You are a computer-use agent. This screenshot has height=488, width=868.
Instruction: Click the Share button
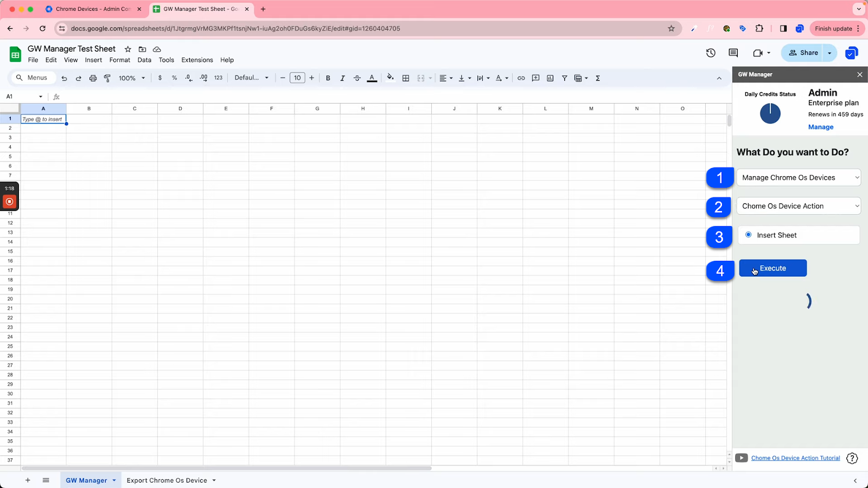pos(803,53)
